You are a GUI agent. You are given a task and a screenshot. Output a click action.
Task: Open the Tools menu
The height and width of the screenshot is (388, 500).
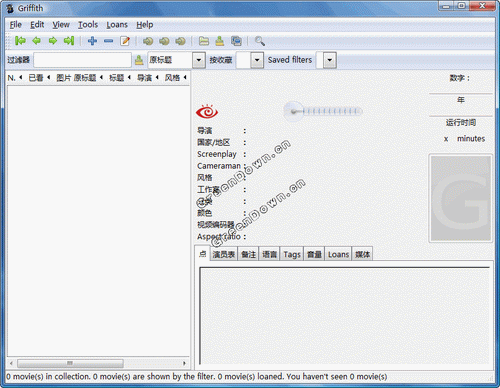tap(88, 25)
